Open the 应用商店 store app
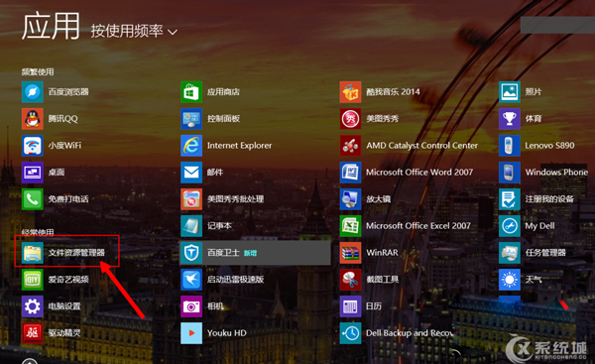This screenshot has width=595, height=364. click(210, 92)
